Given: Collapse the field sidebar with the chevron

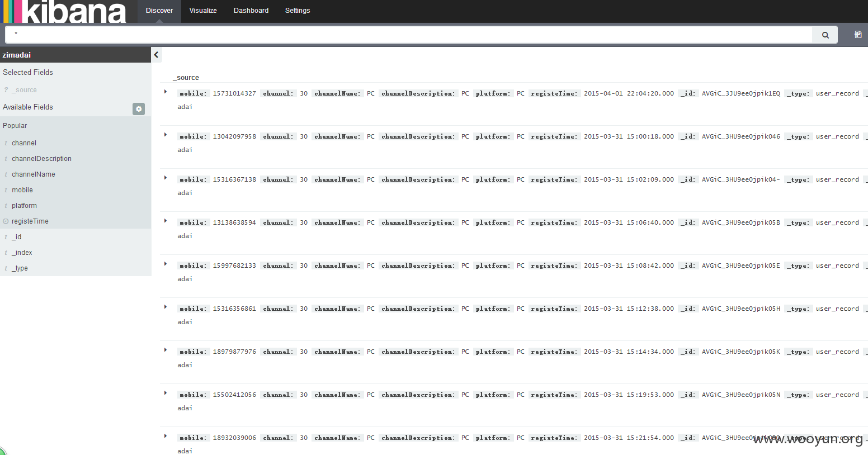Looking at the screenshot, I should (157, 55).
